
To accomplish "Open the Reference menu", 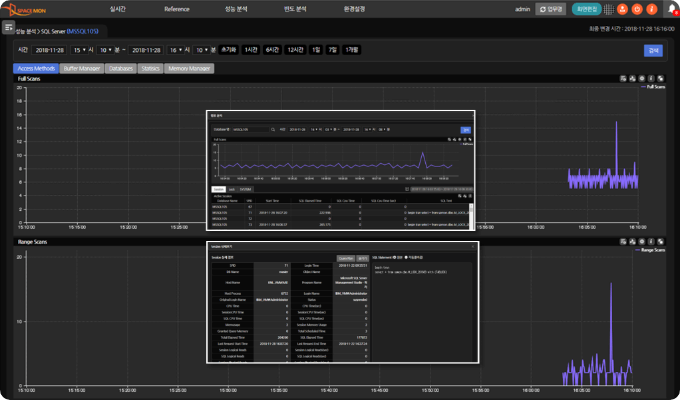I will tap(177, 9).
